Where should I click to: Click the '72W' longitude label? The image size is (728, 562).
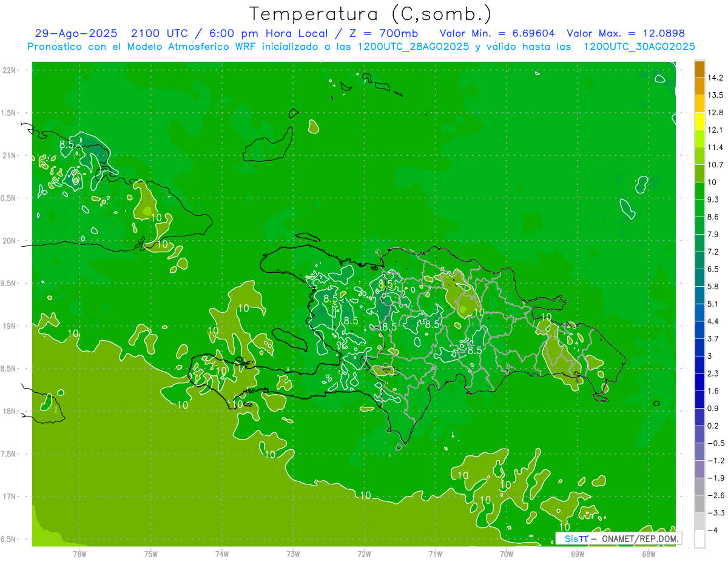(364, 554)
